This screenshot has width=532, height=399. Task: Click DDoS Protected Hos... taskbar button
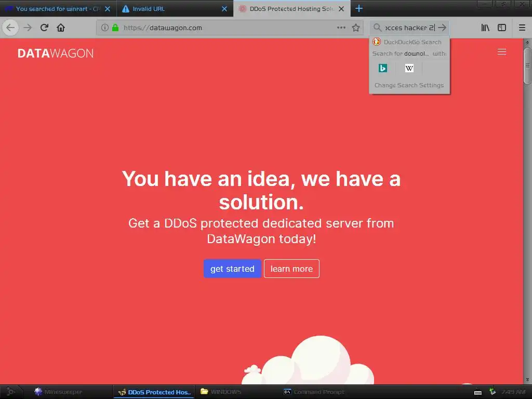point(154,392)
